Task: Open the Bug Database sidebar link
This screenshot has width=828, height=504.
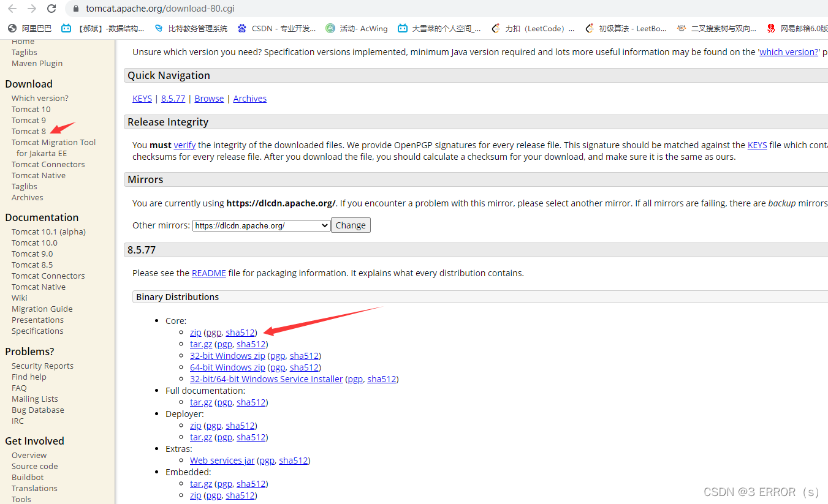Action: point(38,410)
